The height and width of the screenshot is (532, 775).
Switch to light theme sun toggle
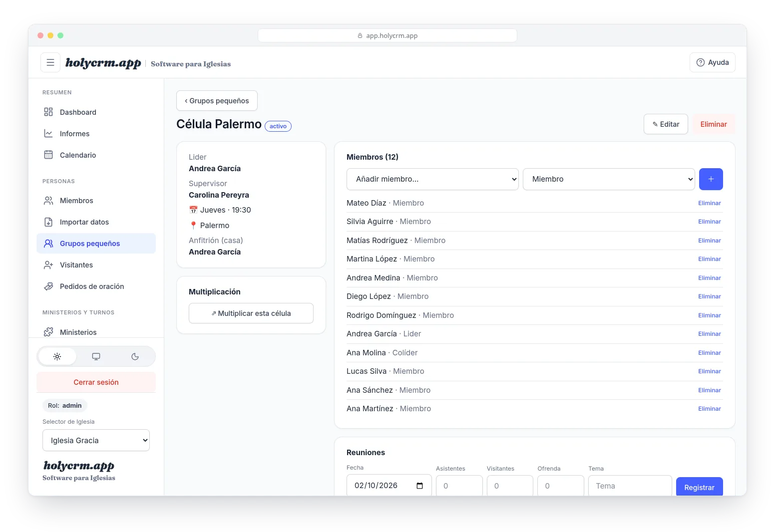point(57,356)
